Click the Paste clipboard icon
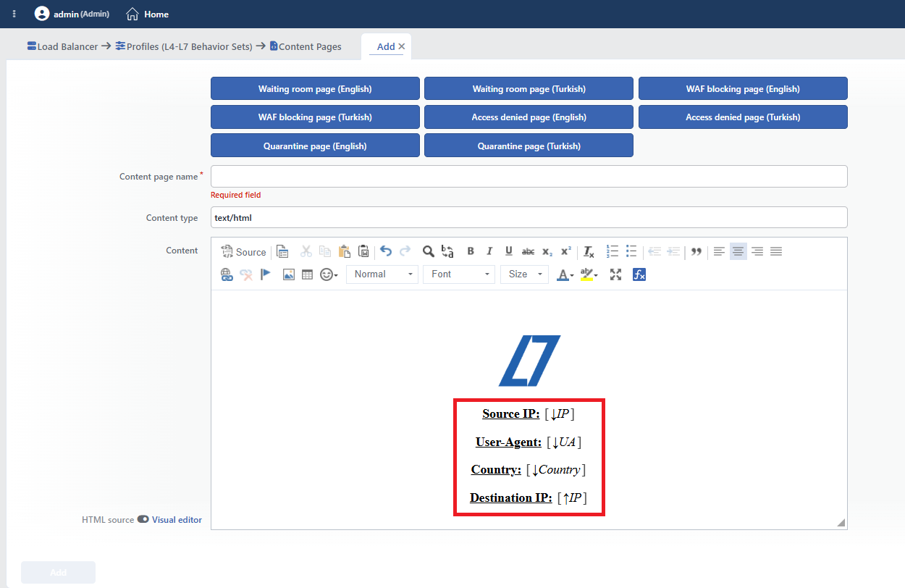This screenshot has width=905, height=588. [345, 252]
